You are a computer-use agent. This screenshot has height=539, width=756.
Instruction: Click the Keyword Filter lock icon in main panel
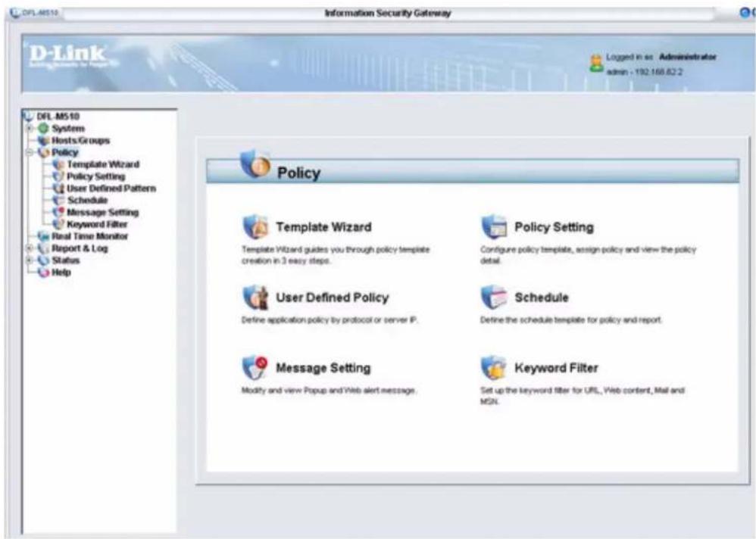click(494, 367)
